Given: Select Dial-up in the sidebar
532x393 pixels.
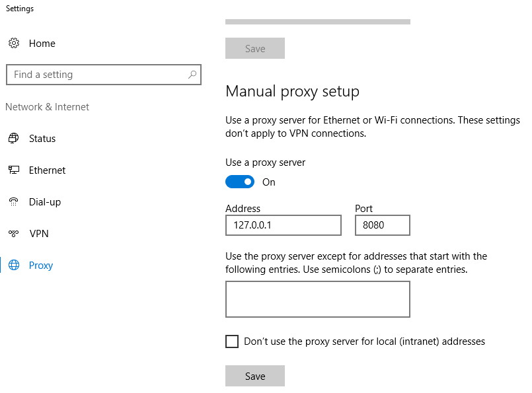Looking at the screenshot, I should pos(45,201).
